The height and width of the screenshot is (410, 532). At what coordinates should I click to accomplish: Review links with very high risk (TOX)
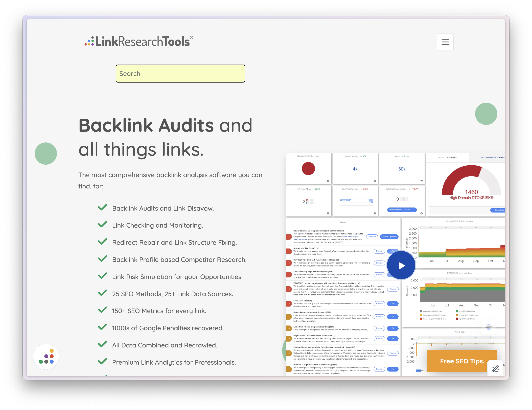(x=379, y=275)
